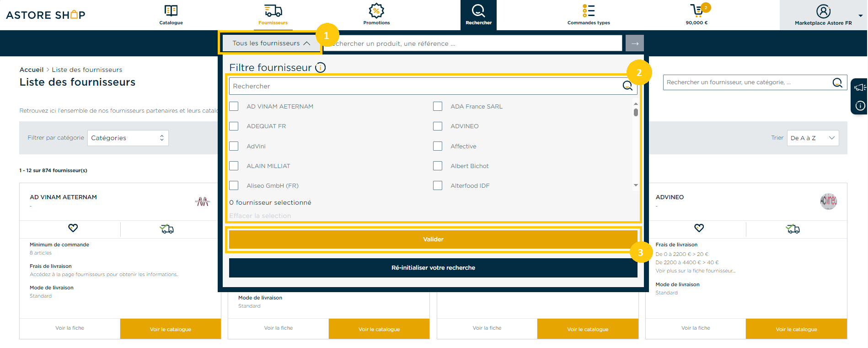
Task: Click the supplier list scrollbar thumb
Action: pos(636,112)
